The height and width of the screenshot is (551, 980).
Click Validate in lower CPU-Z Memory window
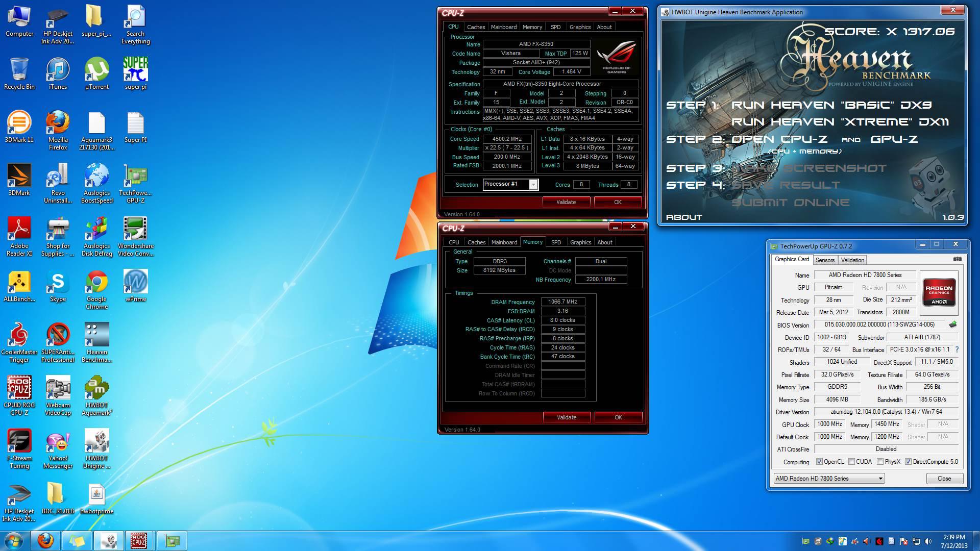click(x=567, y=417)
